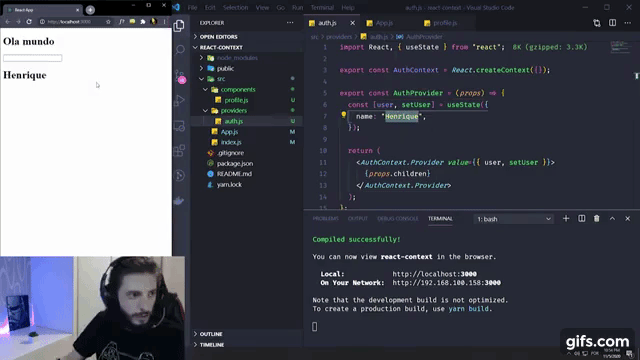Open the Extensions view
The height and width of the screenshot is (360, 640).
click(179, 151)
